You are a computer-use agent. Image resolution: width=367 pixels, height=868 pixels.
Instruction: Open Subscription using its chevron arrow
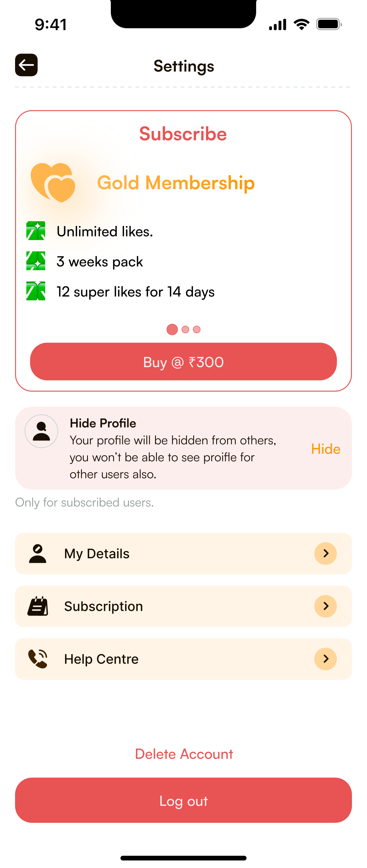coord(325,606)
